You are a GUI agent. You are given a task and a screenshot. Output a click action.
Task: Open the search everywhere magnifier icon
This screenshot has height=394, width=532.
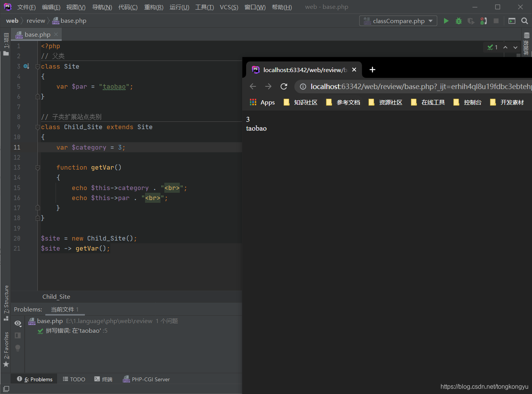pyautogui.click(x=525, y=21)
